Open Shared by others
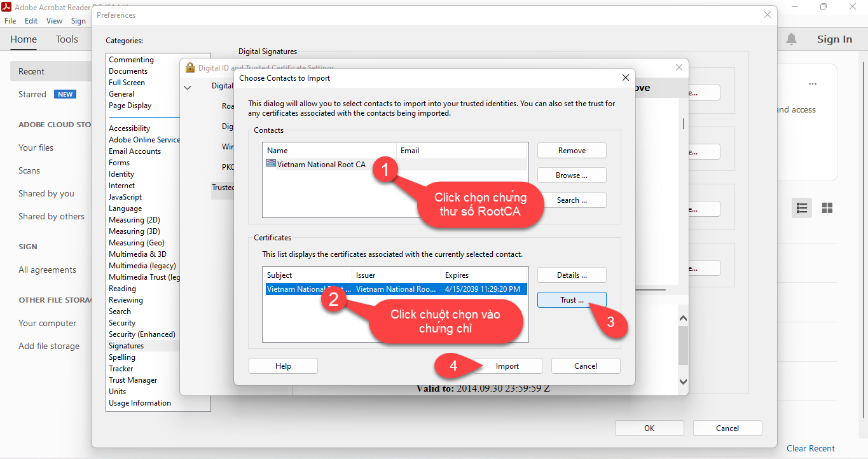Screen dimensions: 868x459 coord(52,216)
